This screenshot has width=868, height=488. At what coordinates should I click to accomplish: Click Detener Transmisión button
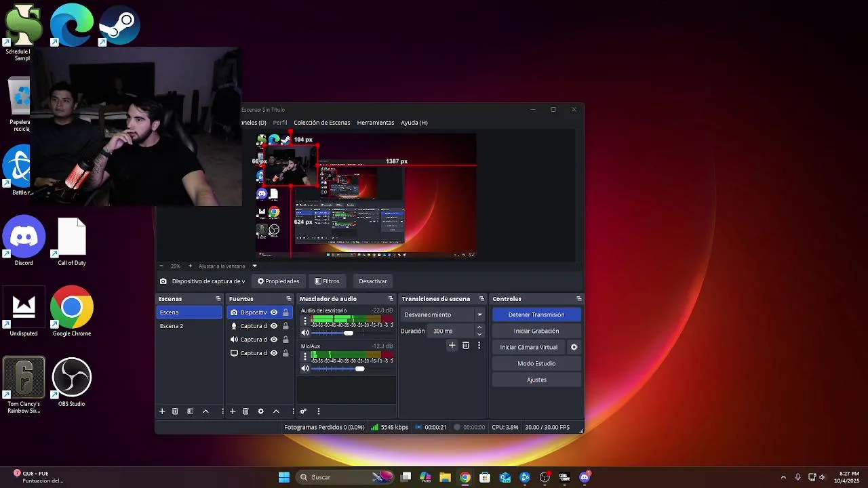536,314
